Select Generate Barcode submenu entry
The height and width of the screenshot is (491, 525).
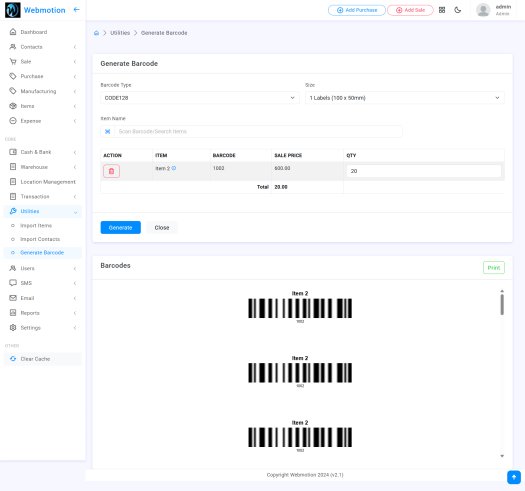(42, 253)
